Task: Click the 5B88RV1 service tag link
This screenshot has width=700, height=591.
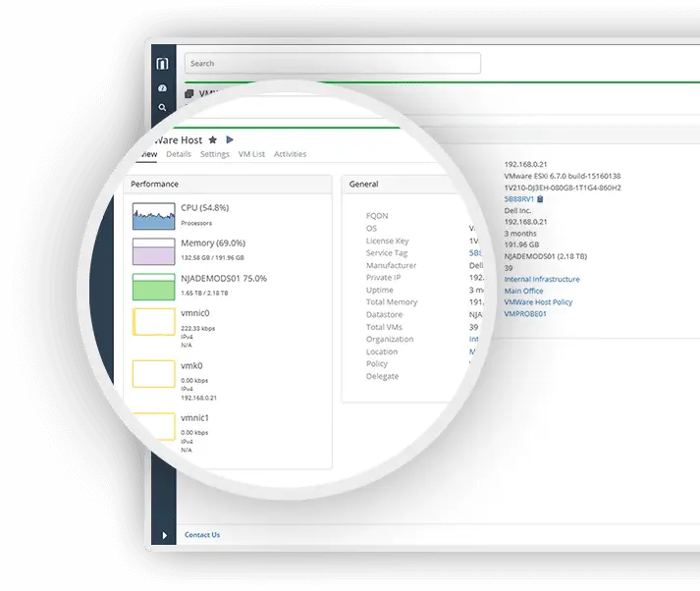Action: (x=519, y=199)
